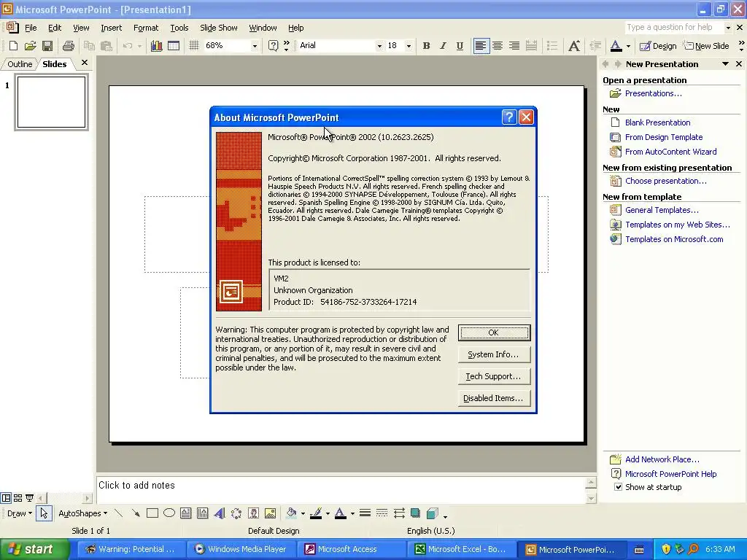The image size is (747, 560).
Task: Open the AutoShapes dropdown
Action: point(83,513)
